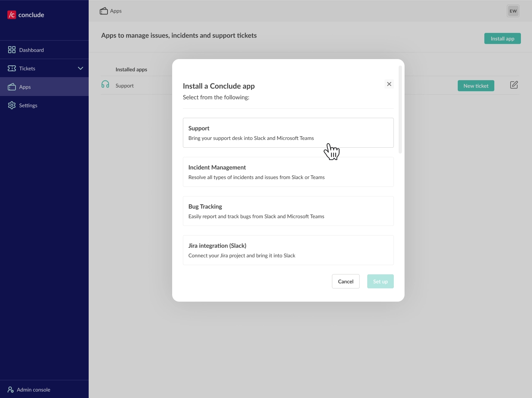The image size is (532, 398).
Task: Open Admin console user icon
Action: coord(11,390)
